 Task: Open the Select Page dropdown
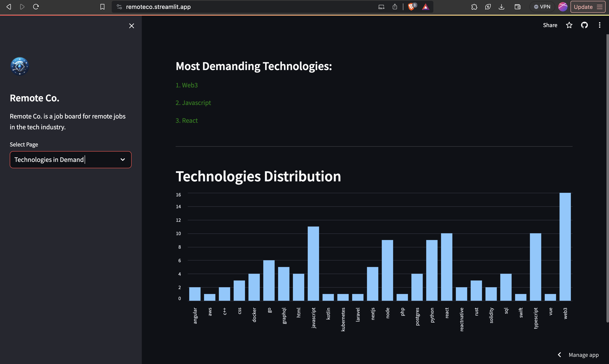[x=66, y=160]
